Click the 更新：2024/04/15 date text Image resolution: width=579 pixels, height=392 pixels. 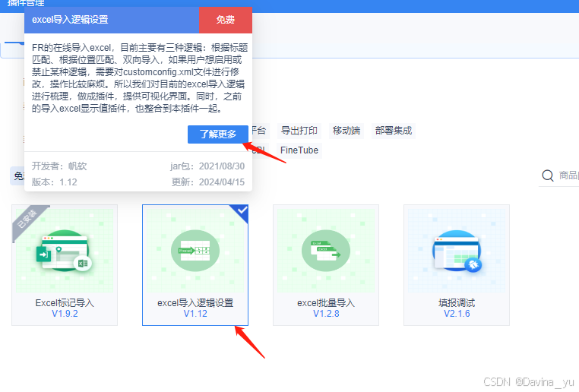coord(208,182)
